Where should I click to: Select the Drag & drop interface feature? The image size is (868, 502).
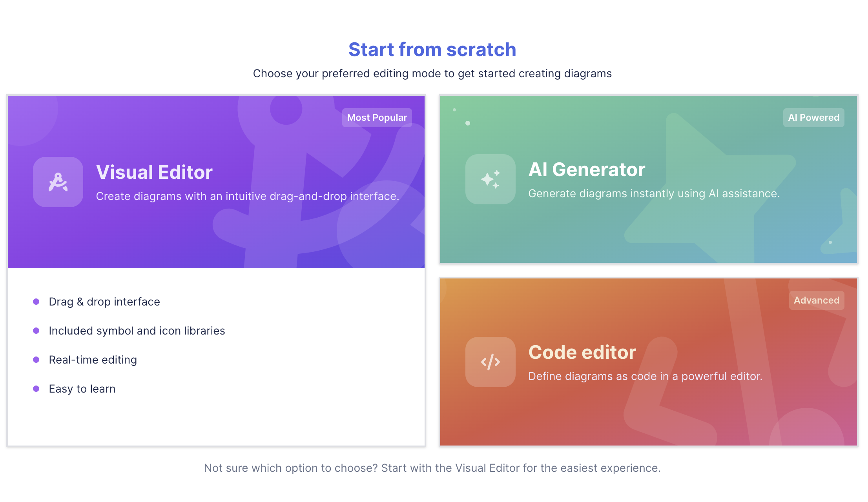(104, 302)
